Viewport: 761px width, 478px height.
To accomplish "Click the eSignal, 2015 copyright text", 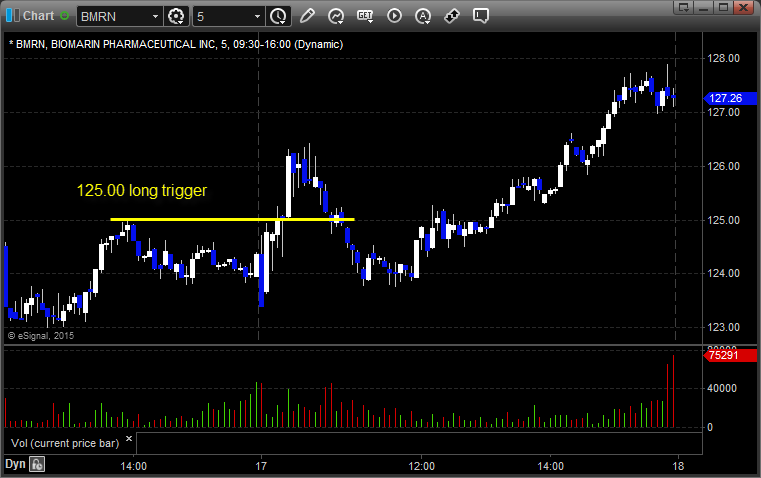I will 41,335.
